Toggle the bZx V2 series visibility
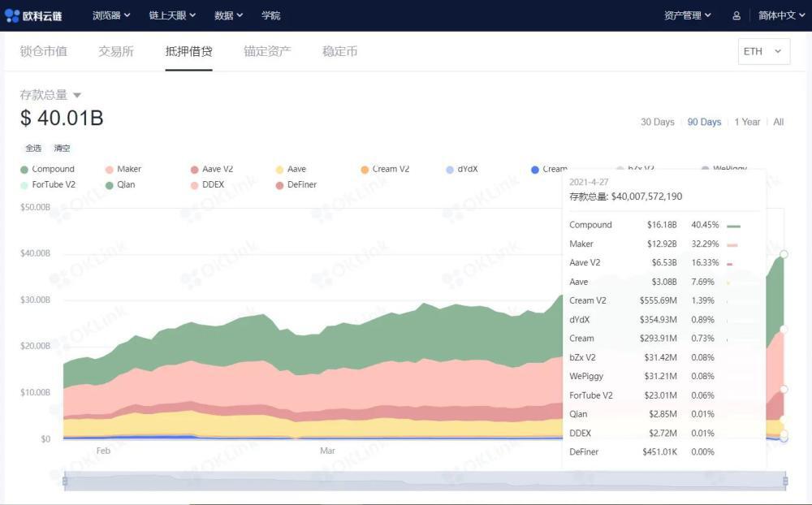 click(620, 169)
